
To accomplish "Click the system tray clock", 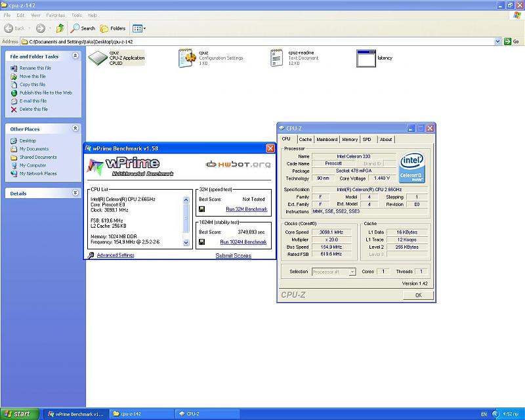I will pos(511,414).
